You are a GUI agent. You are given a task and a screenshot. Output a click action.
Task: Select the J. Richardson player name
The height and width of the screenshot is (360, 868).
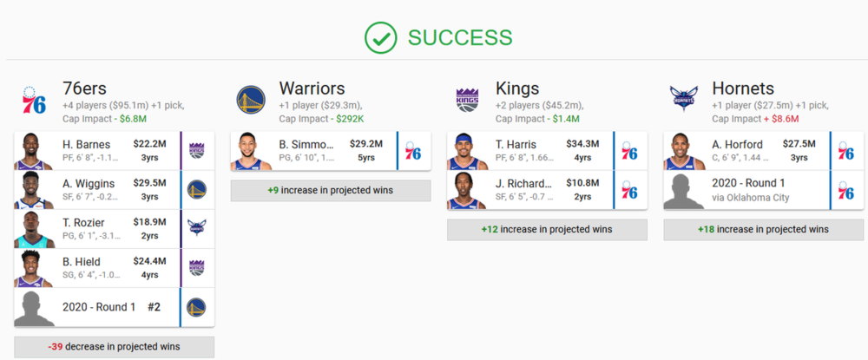[523, 183]
